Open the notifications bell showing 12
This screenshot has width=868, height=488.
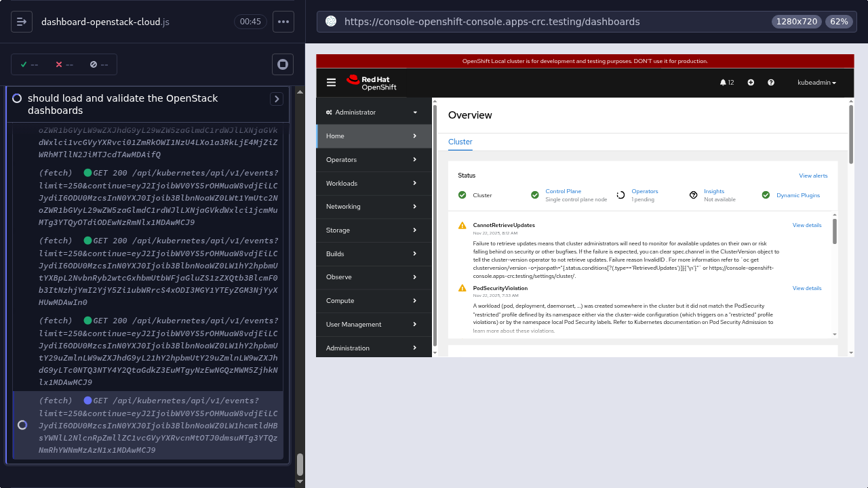[726, 83]
